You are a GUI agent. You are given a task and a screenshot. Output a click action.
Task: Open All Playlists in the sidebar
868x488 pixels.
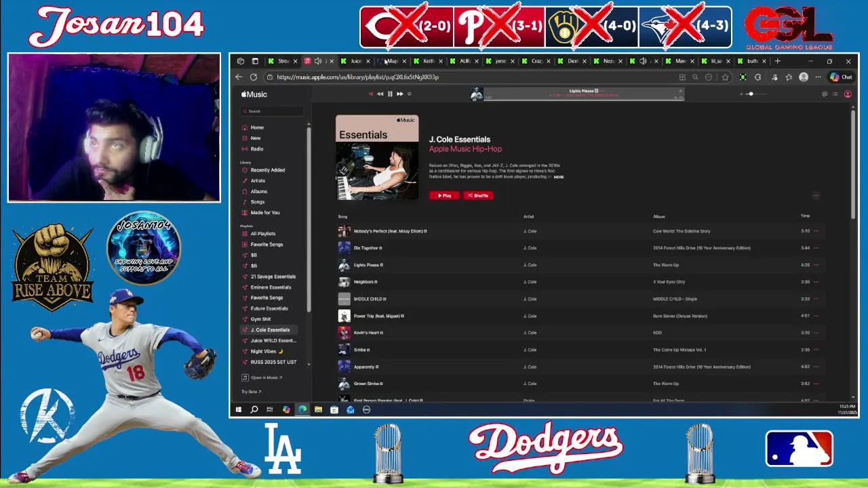tap(263, 234)
